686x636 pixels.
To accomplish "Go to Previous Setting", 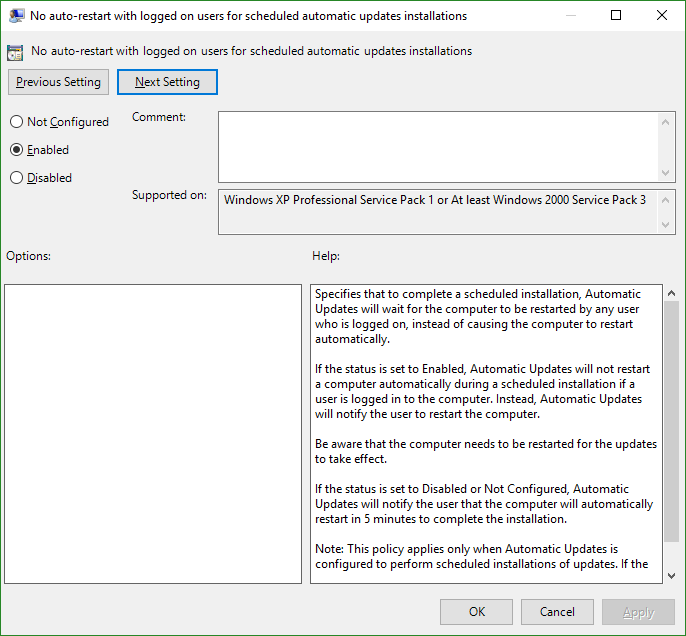I will [x=58, y=82].
